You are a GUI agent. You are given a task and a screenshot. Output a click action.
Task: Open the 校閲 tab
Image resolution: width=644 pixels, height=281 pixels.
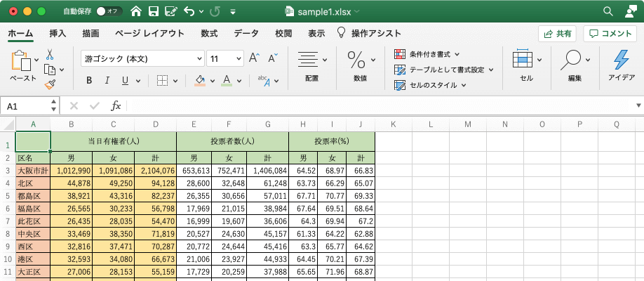[x=283, y=34]
